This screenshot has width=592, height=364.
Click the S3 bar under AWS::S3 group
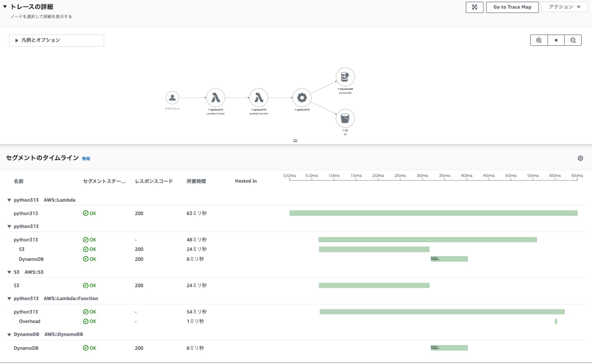374,285
